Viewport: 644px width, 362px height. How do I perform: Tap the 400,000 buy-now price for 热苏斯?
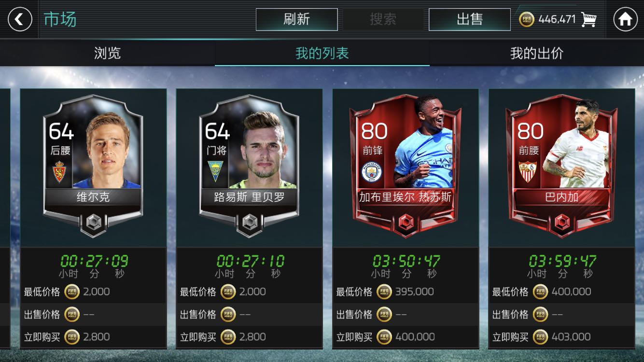point(415,337)
